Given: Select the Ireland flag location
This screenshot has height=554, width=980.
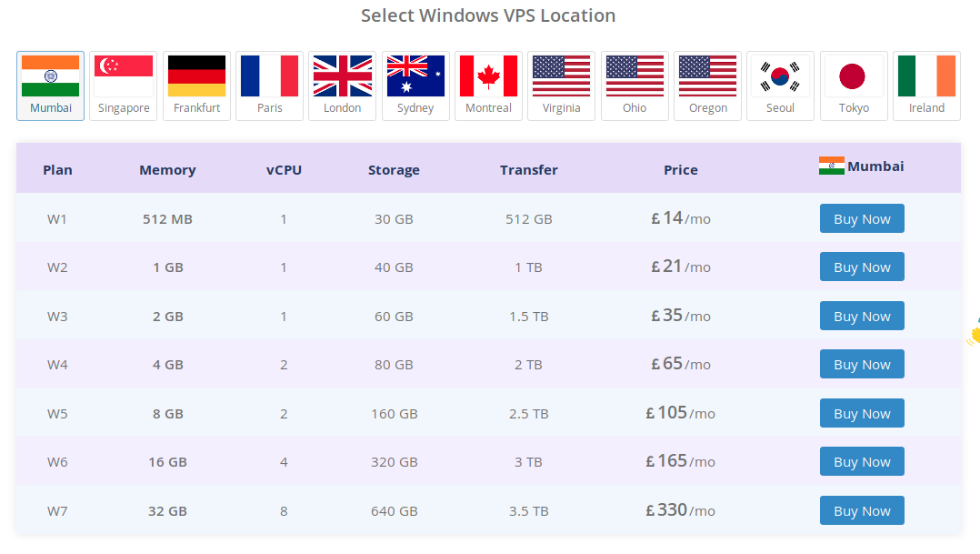Looking at the screenshot, I should click(x=926, y=86).
